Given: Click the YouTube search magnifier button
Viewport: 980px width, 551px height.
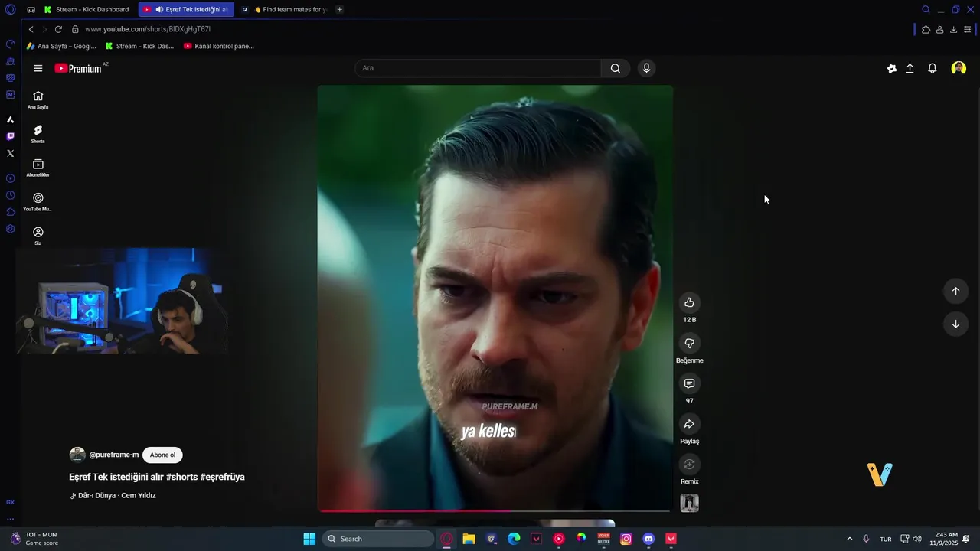Looking at the screenshot, I should coord(616,68).
